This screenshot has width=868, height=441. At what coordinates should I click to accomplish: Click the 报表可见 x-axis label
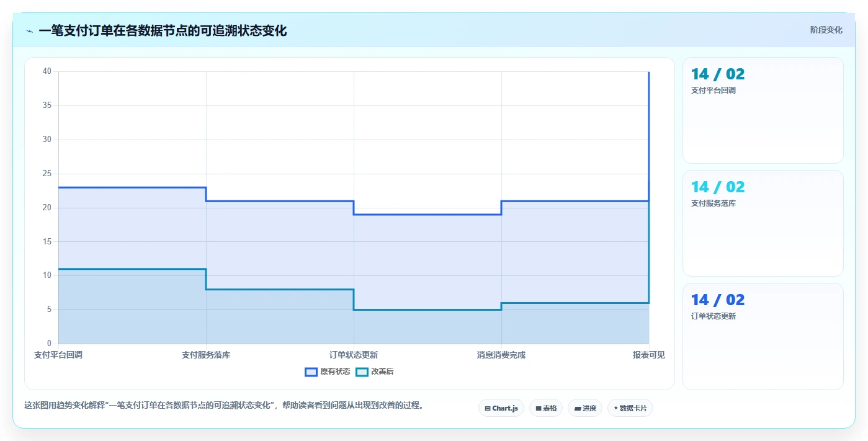(x=649, y=355)
